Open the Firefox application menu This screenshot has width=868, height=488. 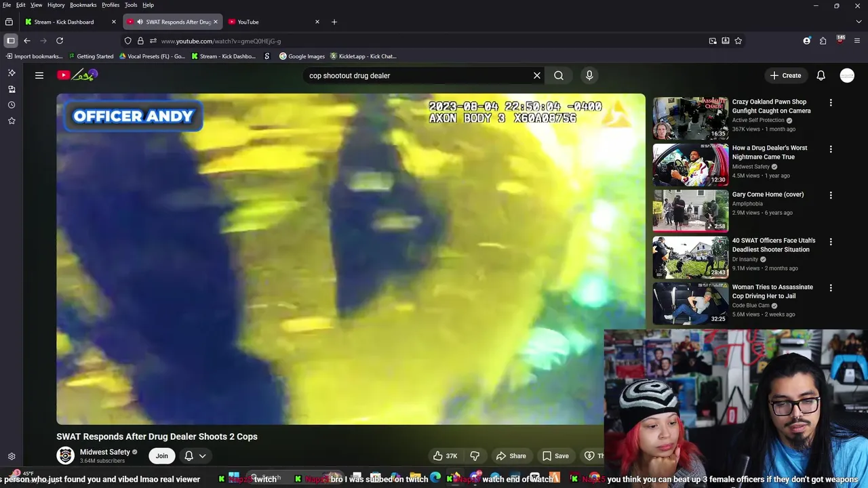coord(856,41)
